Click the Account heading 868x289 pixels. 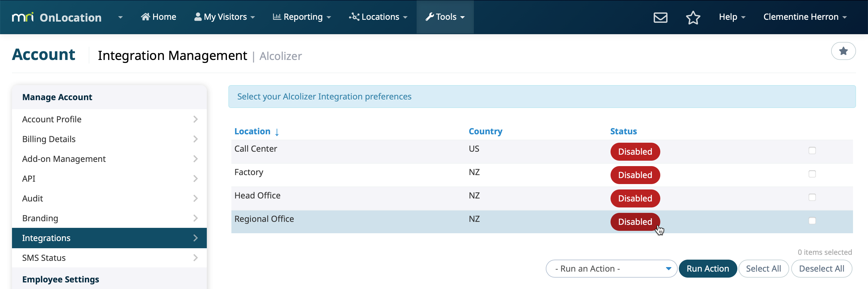point(43,55)
